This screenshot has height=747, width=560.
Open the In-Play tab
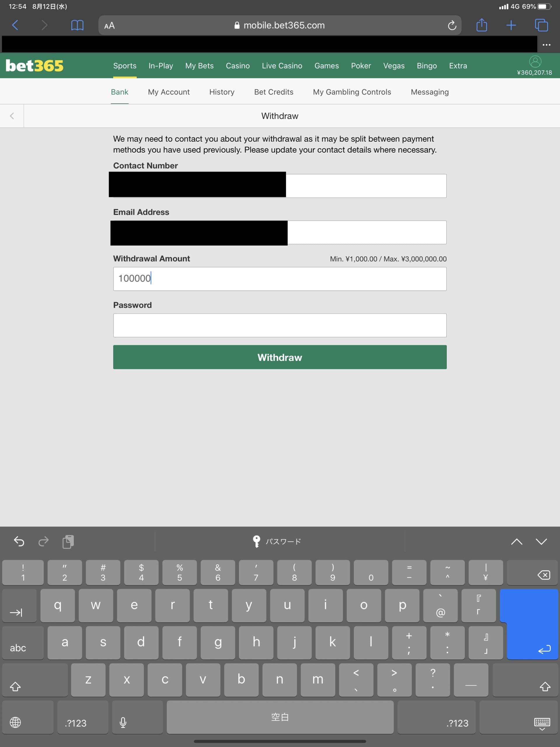161,66
